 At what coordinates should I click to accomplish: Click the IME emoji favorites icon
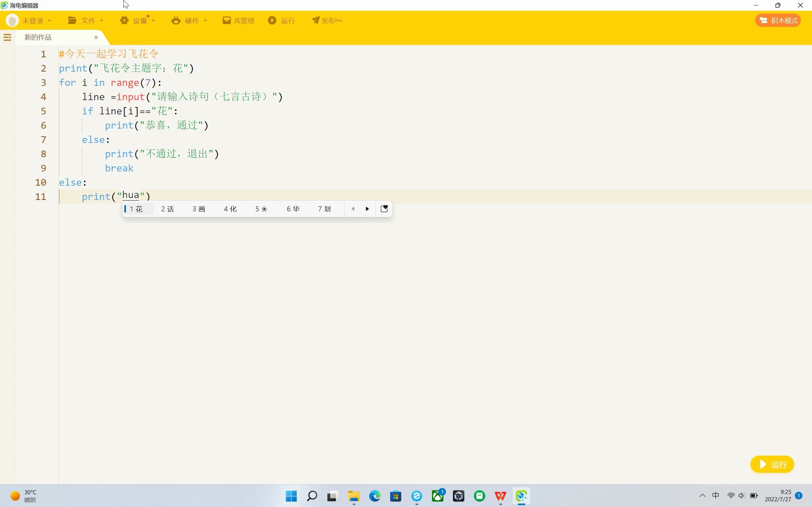384,209
